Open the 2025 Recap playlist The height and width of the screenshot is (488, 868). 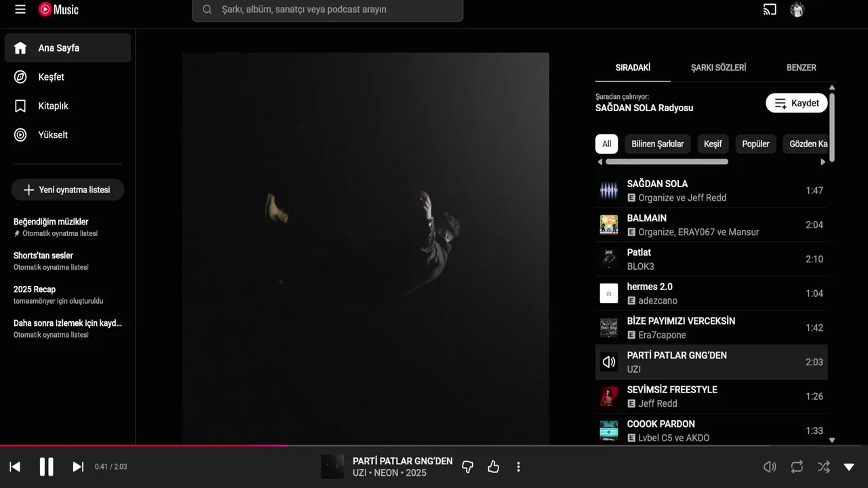(x=68, y=295)
